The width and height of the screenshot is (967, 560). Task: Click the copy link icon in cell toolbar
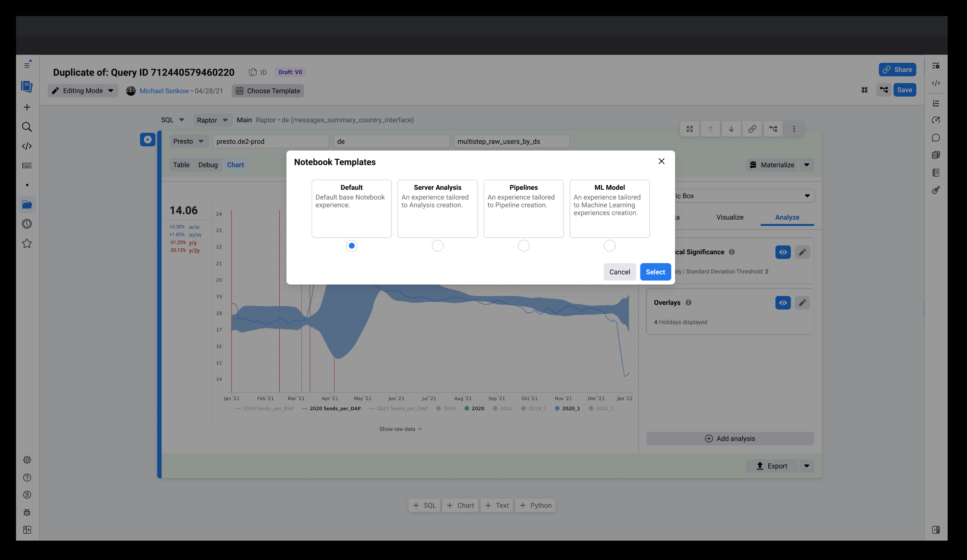click(752, 129)
